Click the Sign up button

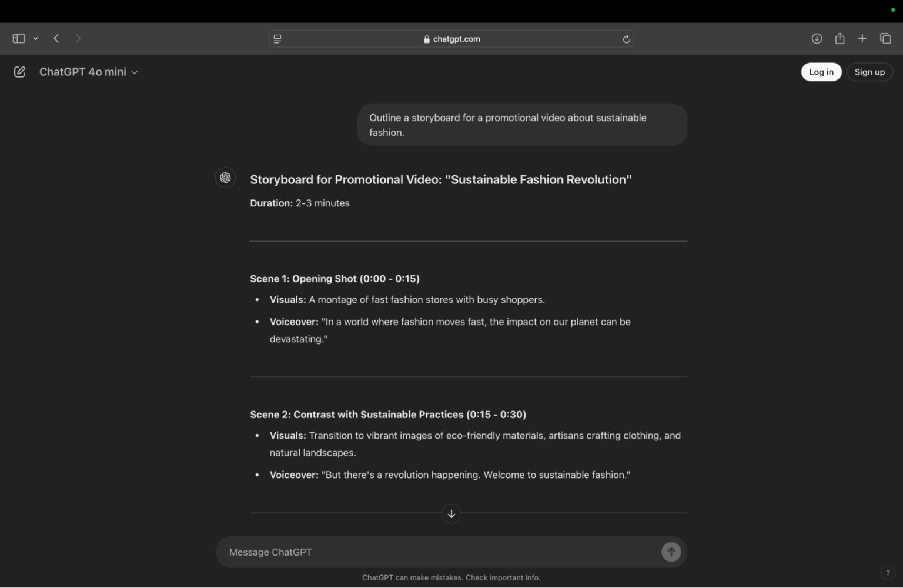[x=869, y=72]
